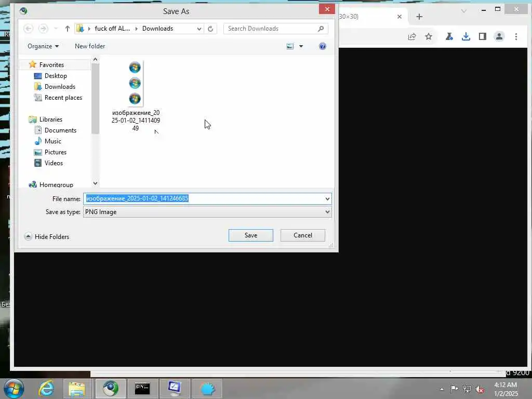532x399 pixels.
Task: Click the share page icon in browser
Action: (412, 37)
